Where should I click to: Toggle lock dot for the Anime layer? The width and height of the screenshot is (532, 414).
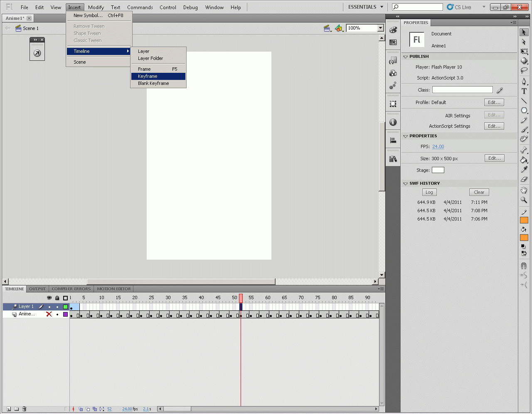point(57,315)
